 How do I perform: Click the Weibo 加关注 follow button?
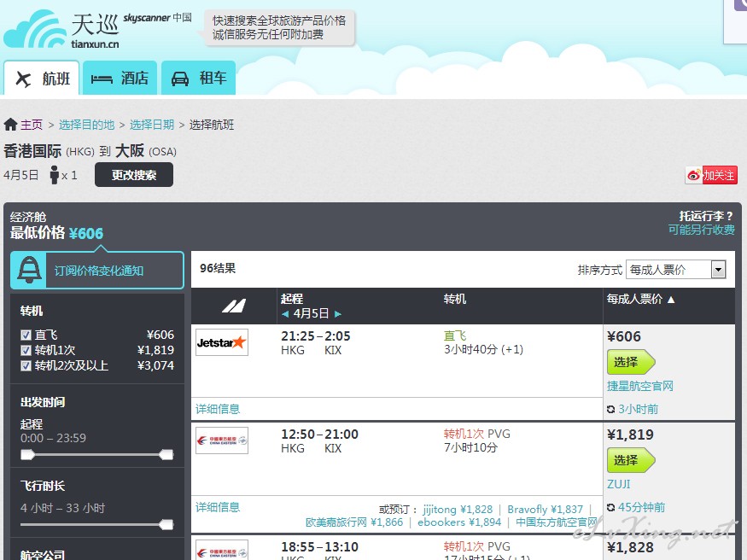click(711, 175)
